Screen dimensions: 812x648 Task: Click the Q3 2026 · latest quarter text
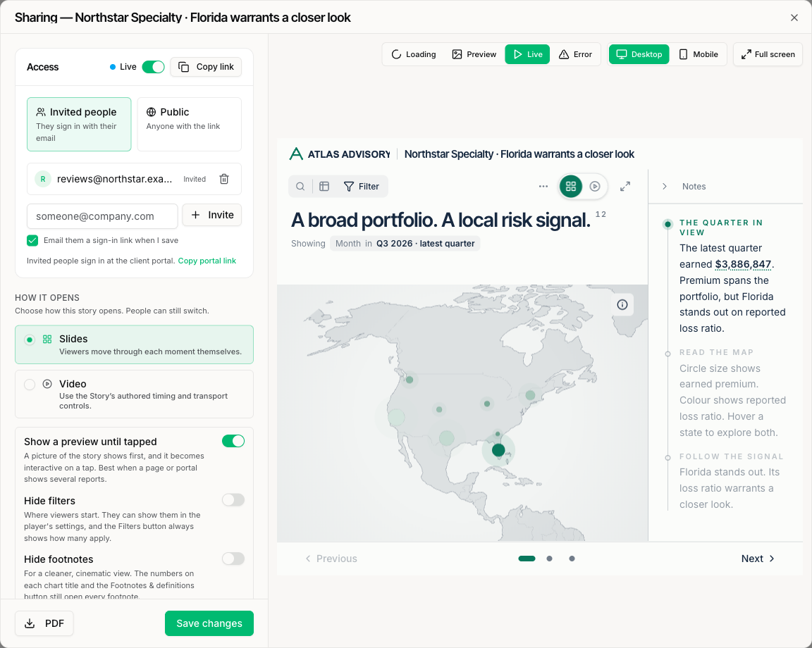point(425,243)
